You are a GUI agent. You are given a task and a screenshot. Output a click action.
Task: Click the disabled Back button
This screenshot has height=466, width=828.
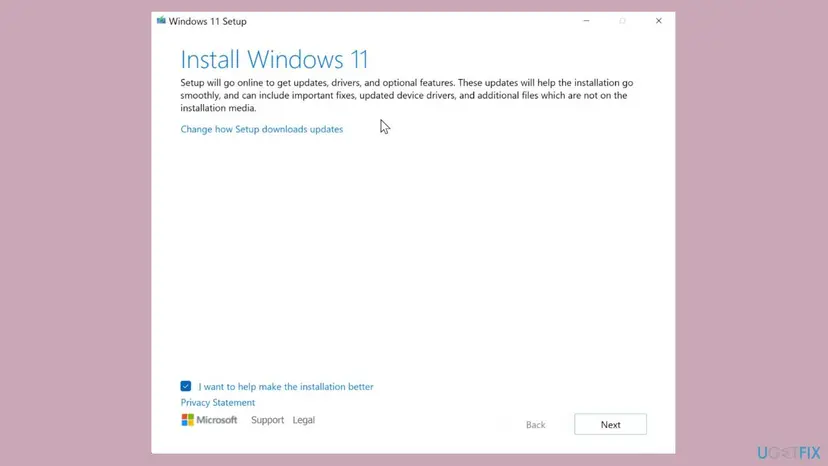[x=535, y=425]
